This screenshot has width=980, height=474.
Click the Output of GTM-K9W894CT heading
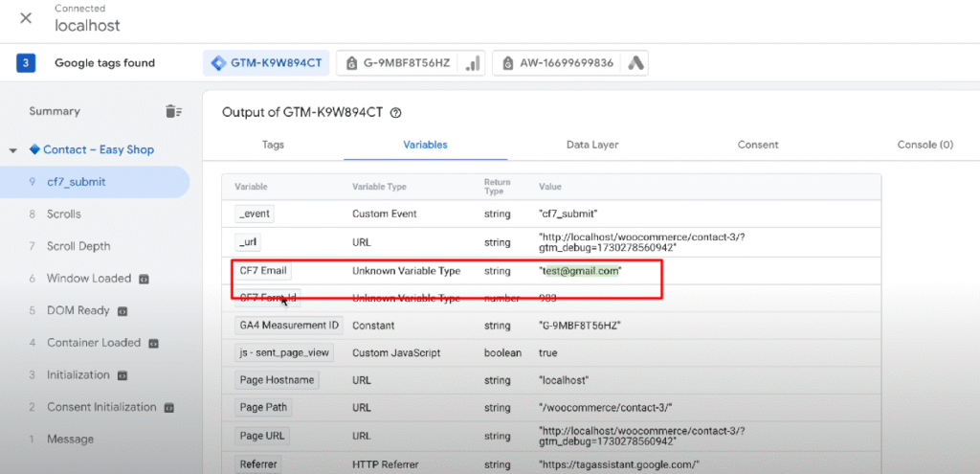click(x=303, y=113)
